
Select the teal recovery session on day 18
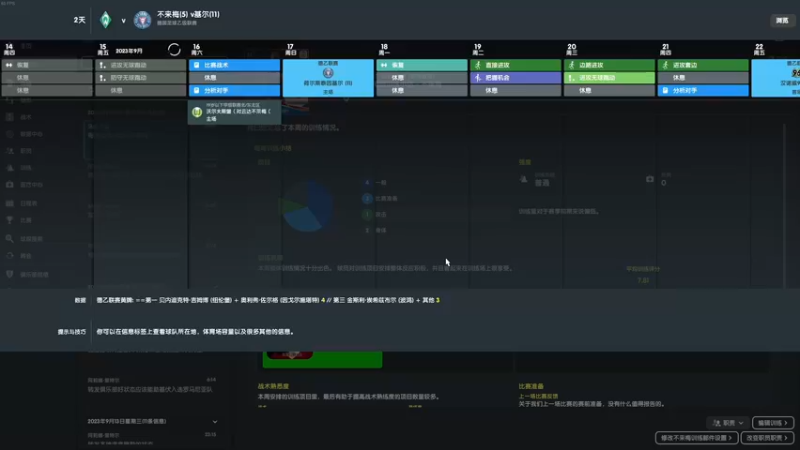click(422, 65)
